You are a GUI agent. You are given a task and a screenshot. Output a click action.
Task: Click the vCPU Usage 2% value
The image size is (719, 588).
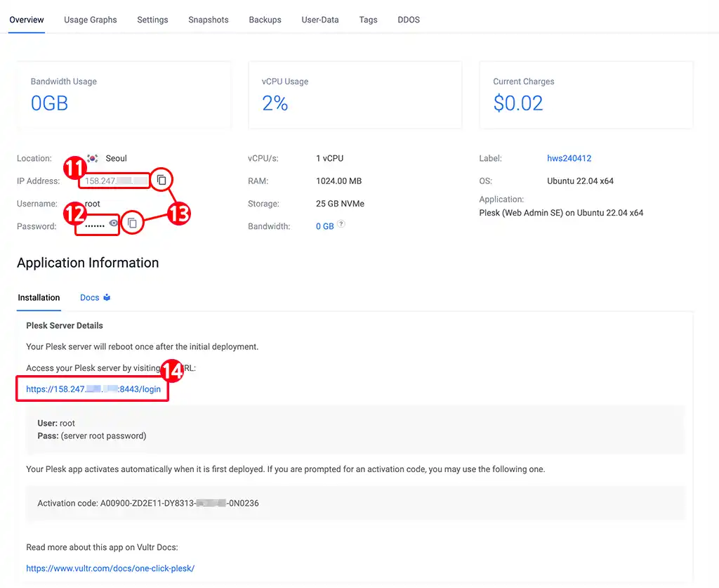(x=275, y=103)
